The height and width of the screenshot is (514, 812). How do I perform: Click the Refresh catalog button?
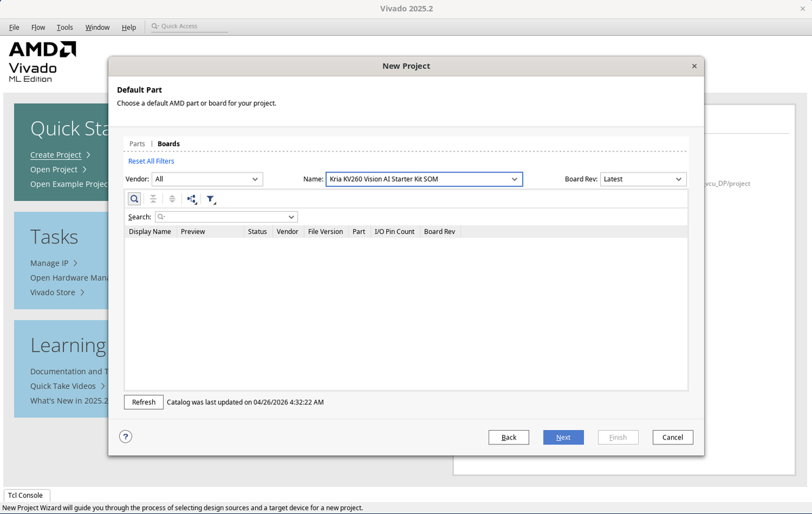click(x=143, y=402)
